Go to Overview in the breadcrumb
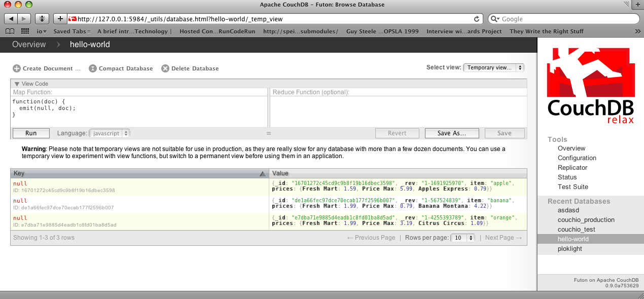 (29, 45)
